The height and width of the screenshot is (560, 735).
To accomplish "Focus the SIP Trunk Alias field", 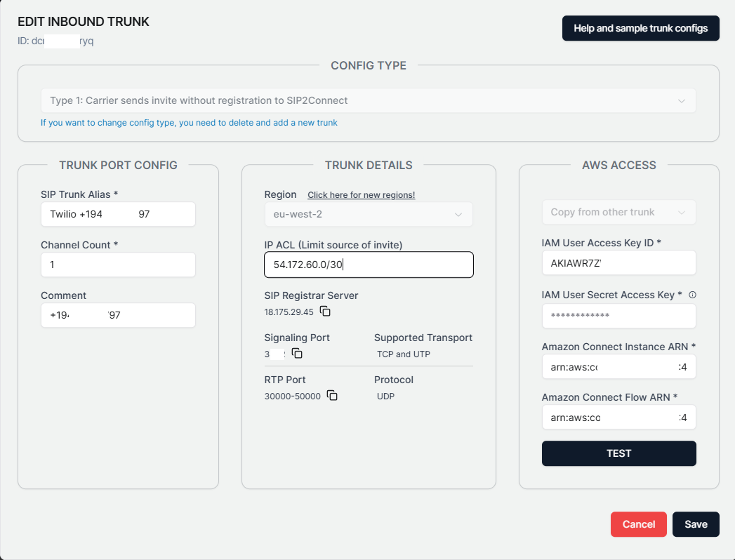I will (118, 214).
